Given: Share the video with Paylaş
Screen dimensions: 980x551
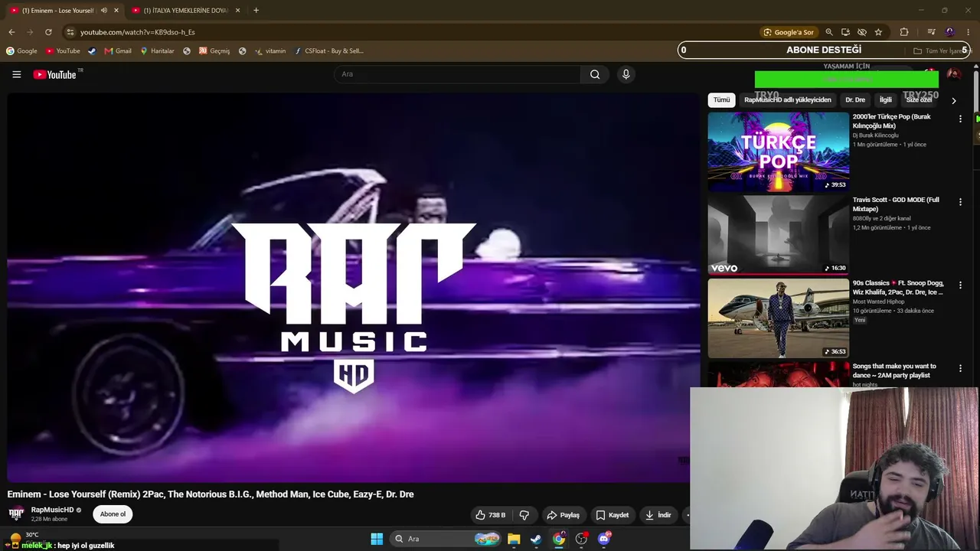Looking at the screenshot, I should pos(563,515).
